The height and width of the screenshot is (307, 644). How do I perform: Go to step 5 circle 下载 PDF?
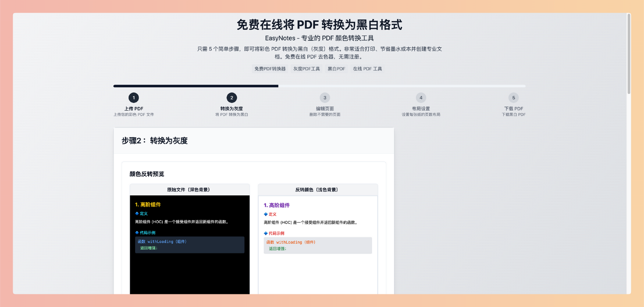513,98
